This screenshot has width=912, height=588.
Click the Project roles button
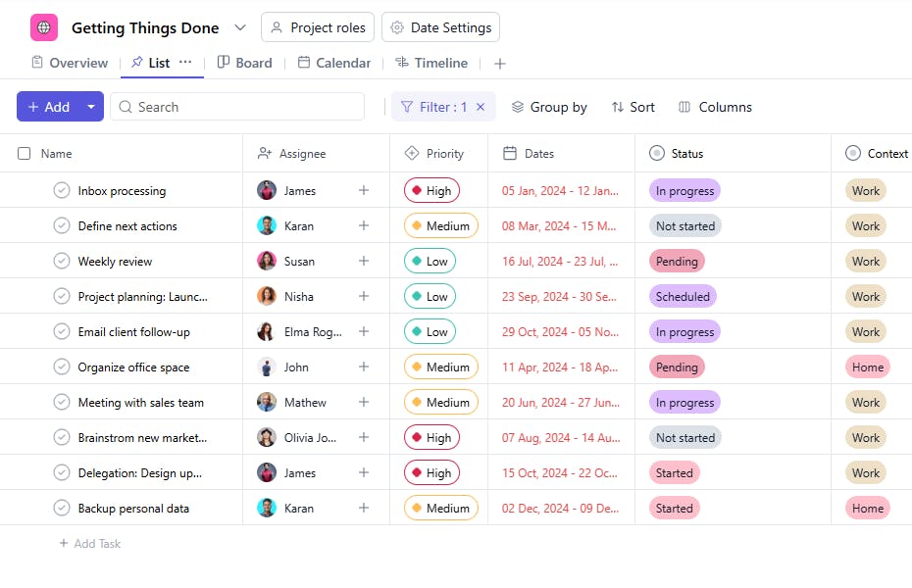(318, 27)
